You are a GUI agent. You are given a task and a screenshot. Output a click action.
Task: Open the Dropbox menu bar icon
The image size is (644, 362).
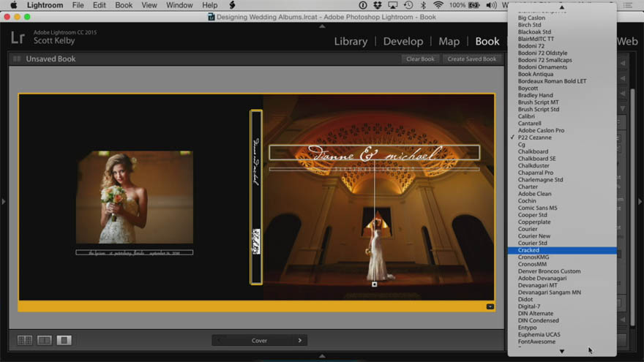click(x=377, y=5)
